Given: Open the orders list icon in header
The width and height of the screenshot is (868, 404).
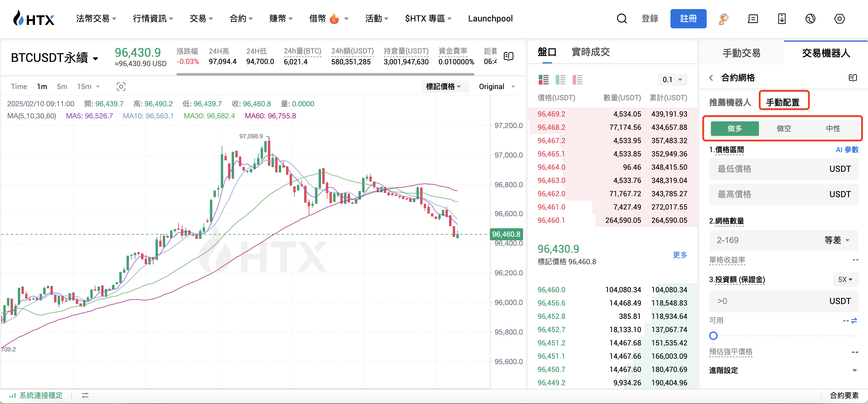Looking at the screenshot, I should click(753, 19).
